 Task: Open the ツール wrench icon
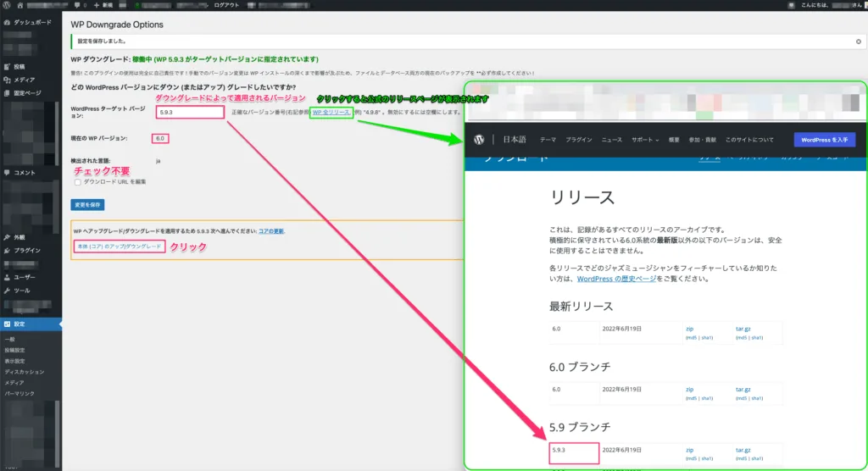7,291
